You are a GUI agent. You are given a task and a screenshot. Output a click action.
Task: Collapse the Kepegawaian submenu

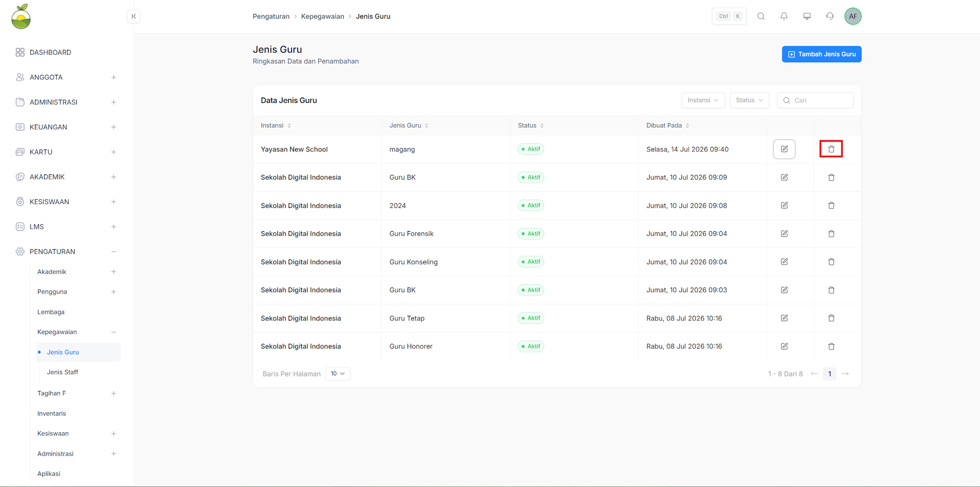(113, 332)
